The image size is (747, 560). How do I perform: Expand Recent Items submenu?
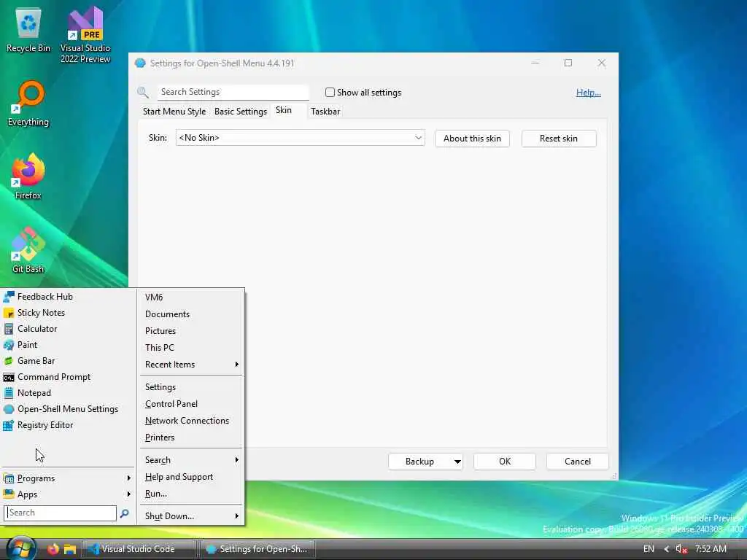(192, 365)
